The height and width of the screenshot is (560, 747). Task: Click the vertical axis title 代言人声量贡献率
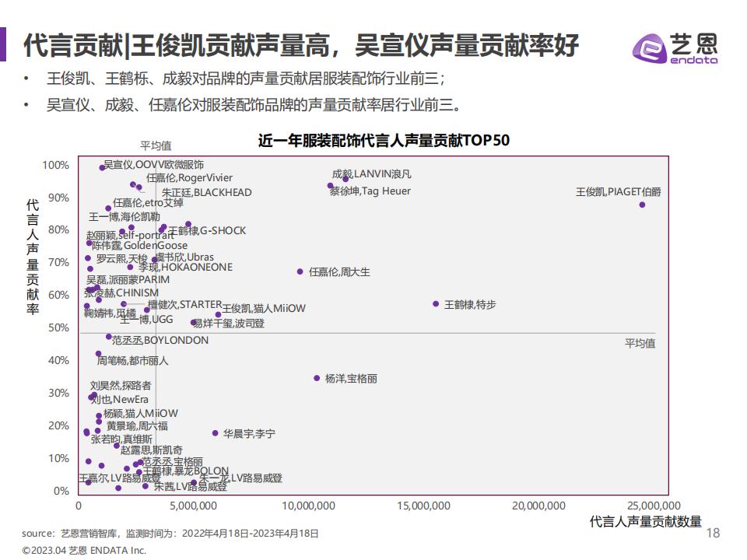33,257
